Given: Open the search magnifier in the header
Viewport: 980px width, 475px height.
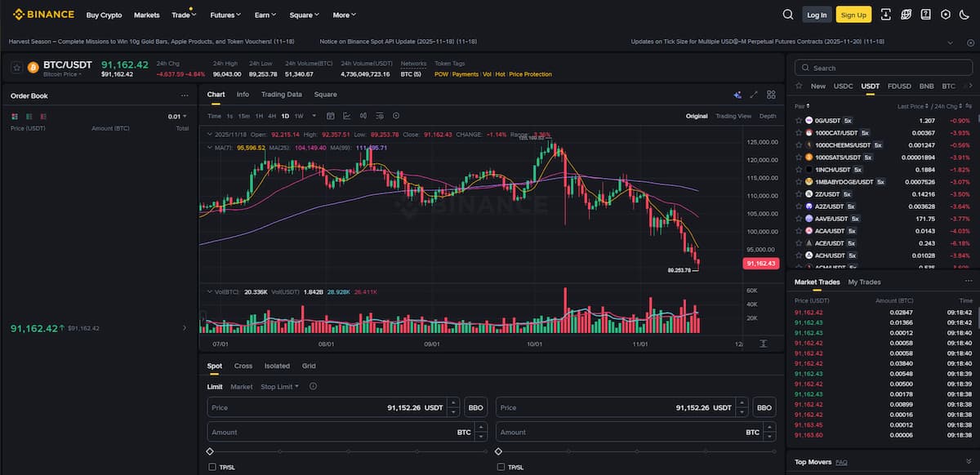Looking at the screenshot, I should [x=788, y=15].
